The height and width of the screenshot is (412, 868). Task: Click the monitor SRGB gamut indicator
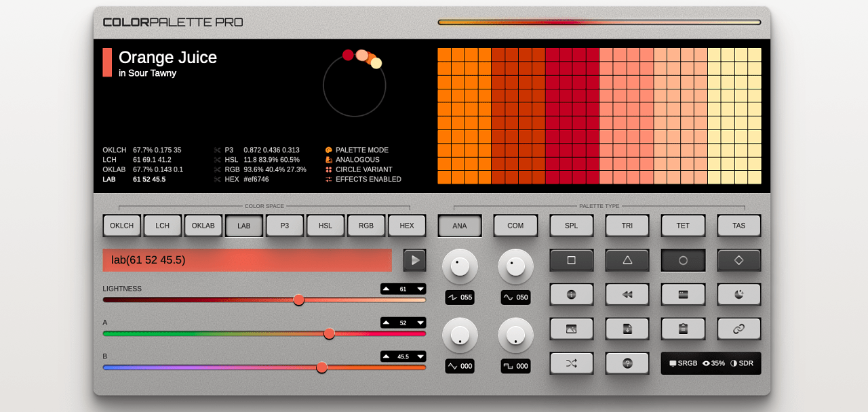tap(683, 363)
